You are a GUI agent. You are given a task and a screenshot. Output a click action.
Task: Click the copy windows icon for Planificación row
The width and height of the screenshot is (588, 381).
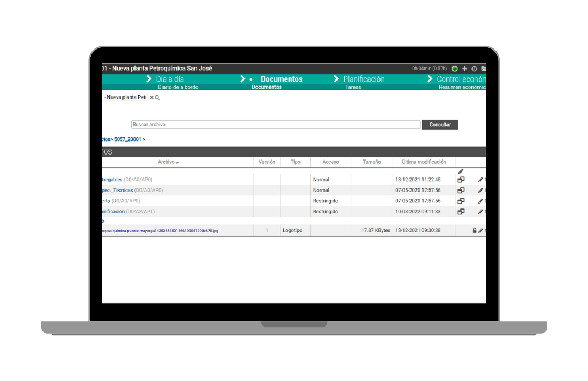coord(461,212)
